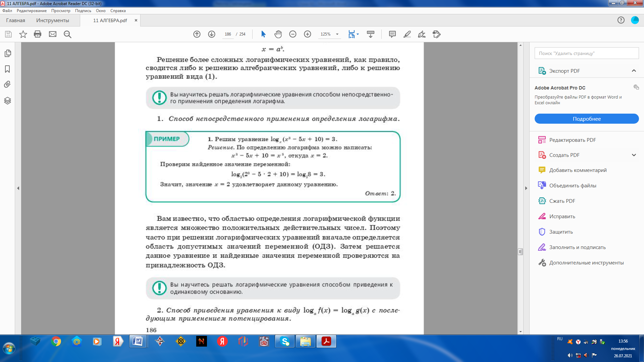644x362 pixels.
Task: Select the Hand pan tool
Action: [x=278, y=34]
